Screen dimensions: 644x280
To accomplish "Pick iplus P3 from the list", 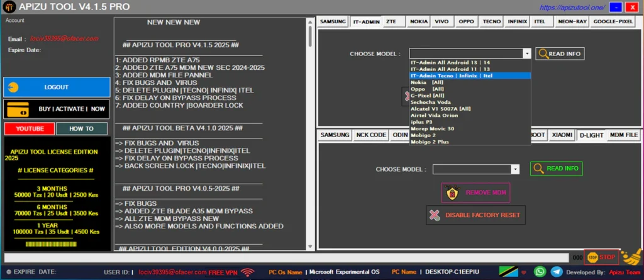I will (x=470, y=122).
